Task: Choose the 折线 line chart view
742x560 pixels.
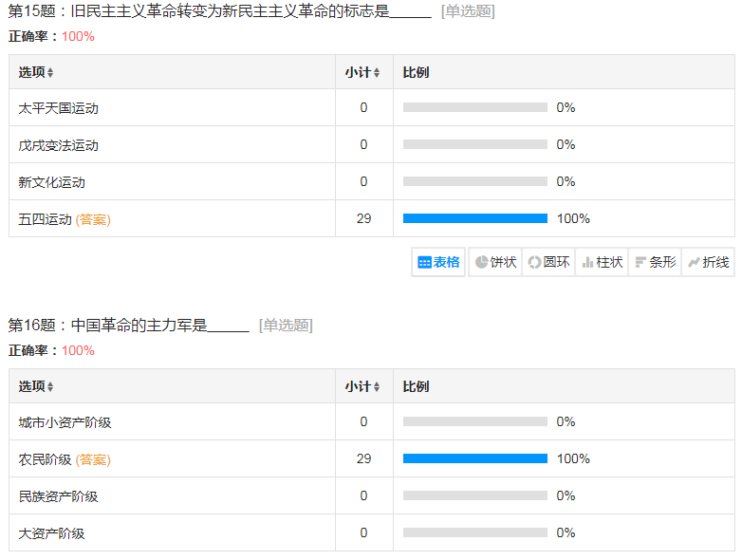Action: pos(708,262)
